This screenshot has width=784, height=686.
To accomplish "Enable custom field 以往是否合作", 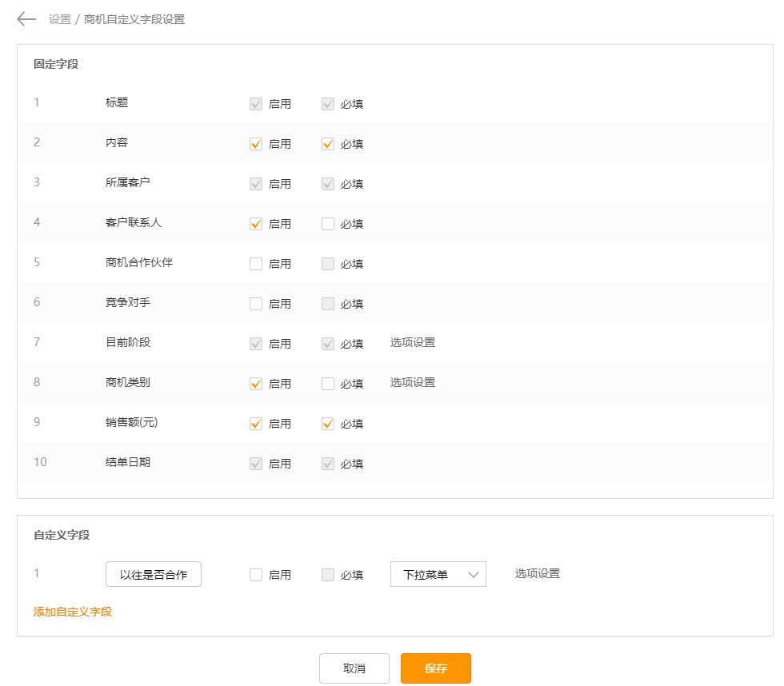I will pyautogui.click(x=256, y=575).
